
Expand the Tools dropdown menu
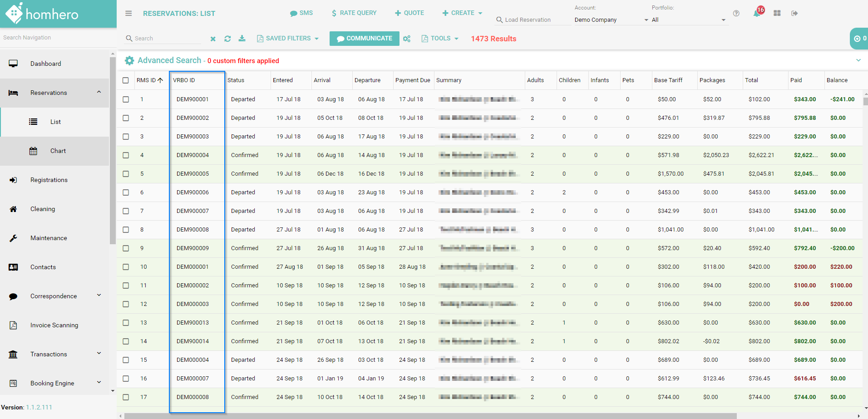[x=440, y=39]
